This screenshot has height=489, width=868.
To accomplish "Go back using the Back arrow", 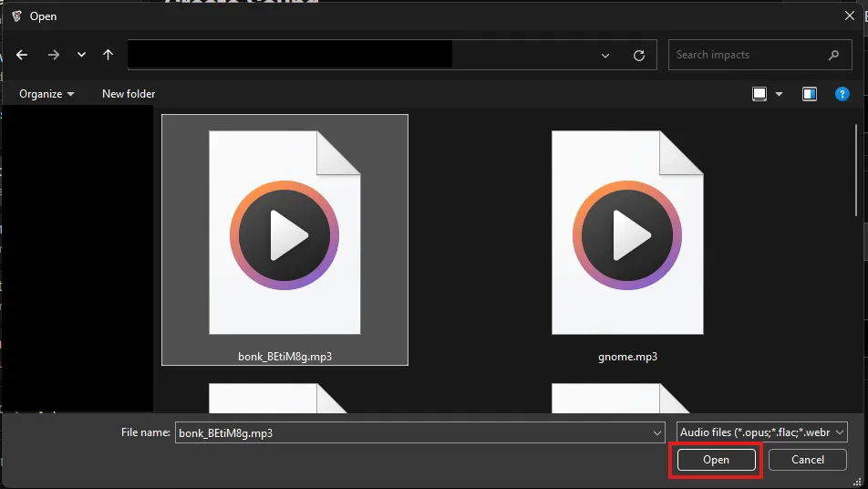I will coord(22,55).
